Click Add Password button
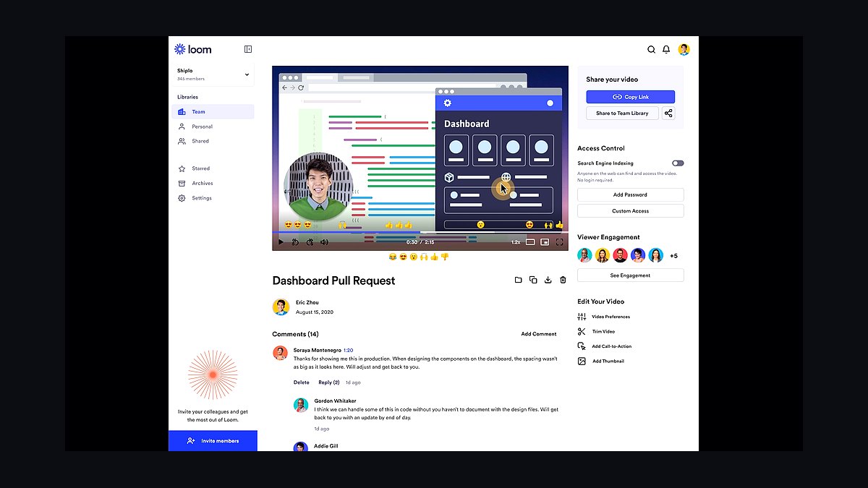The width and height of the screenshot is (868, 488). (x=631, y=194)
